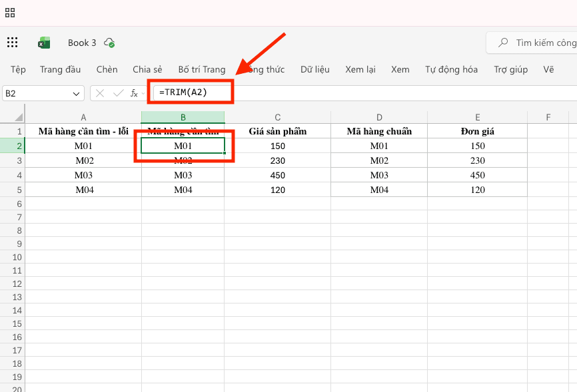Click the cloud saved status icon
This screenshot has width=577, height=392.
point(109,43)
